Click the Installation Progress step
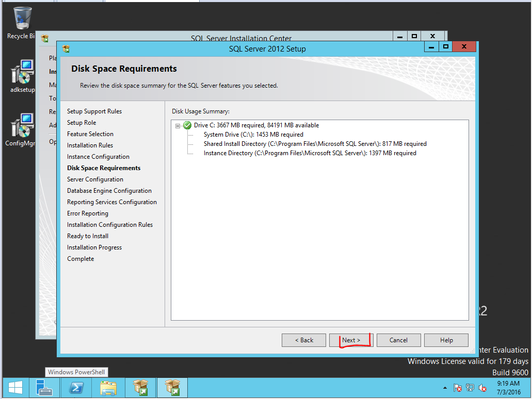 pos(94,247)
